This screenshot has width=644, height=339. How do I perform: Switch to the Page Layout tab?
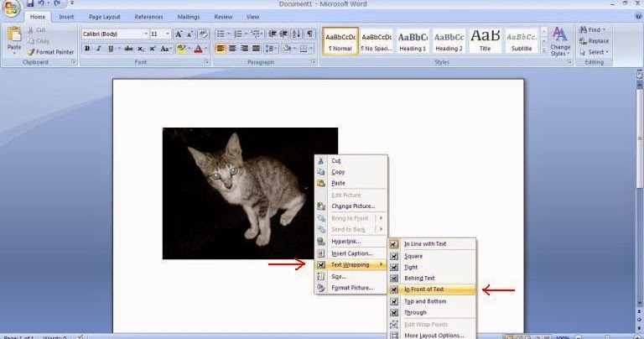(x=104, y=17)
